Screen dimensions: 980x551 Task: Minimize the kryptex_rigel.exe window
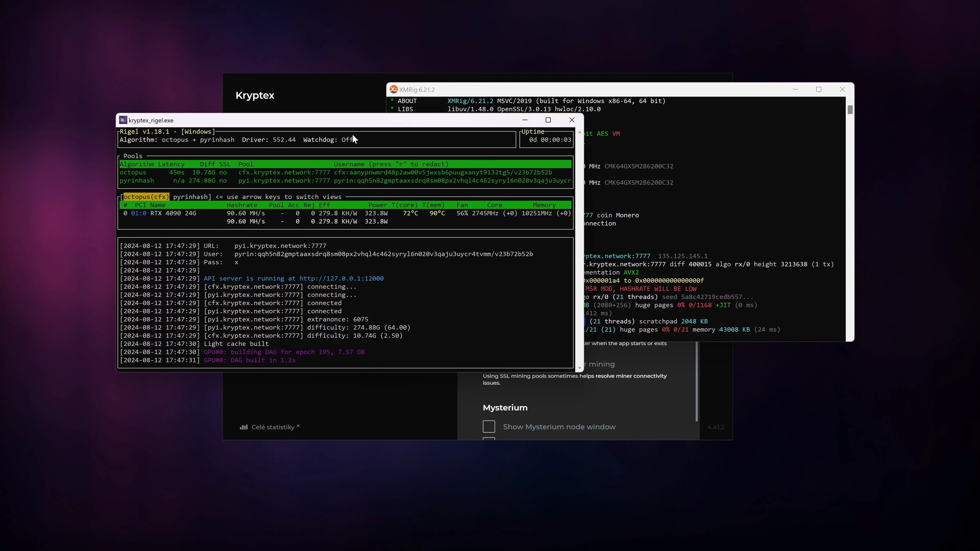pyautogui.click(x=525, y=120)
